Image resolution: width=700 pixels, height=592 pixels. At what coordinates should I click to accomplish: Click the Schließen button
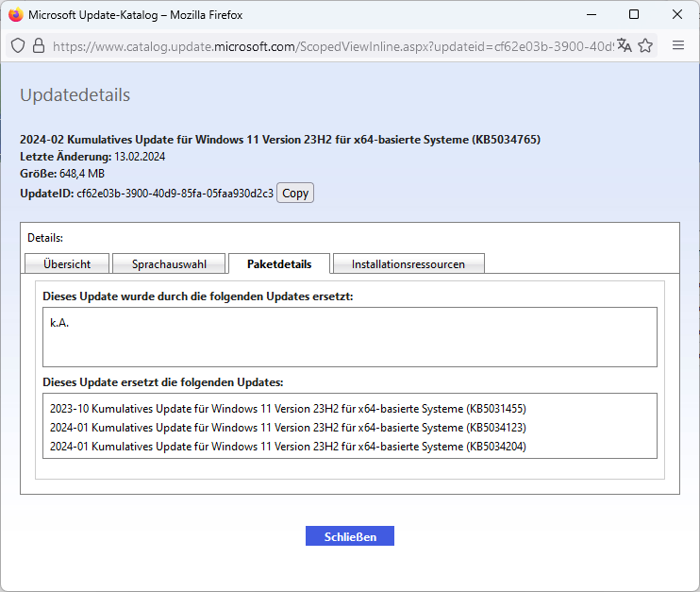coord(350,536)
